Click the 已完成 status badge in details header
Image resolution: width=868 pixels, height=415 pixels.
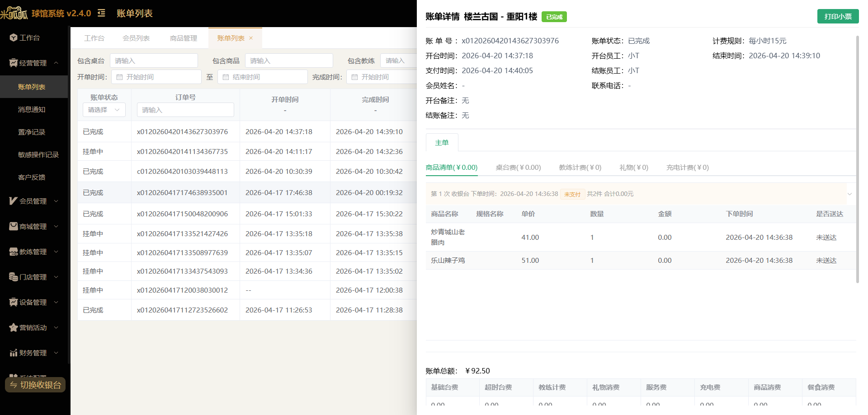(x=554, y=17)
